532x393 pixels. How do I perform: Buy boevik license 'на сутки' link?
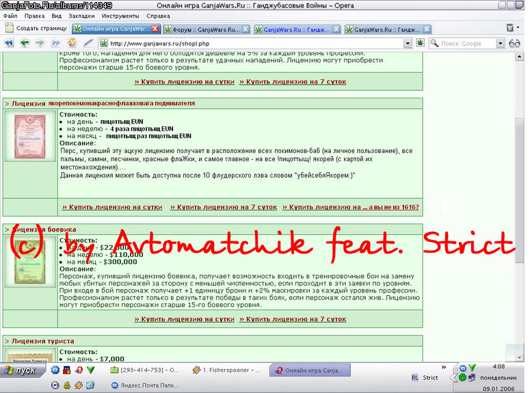pyautogui.click(x=184, y=319)
